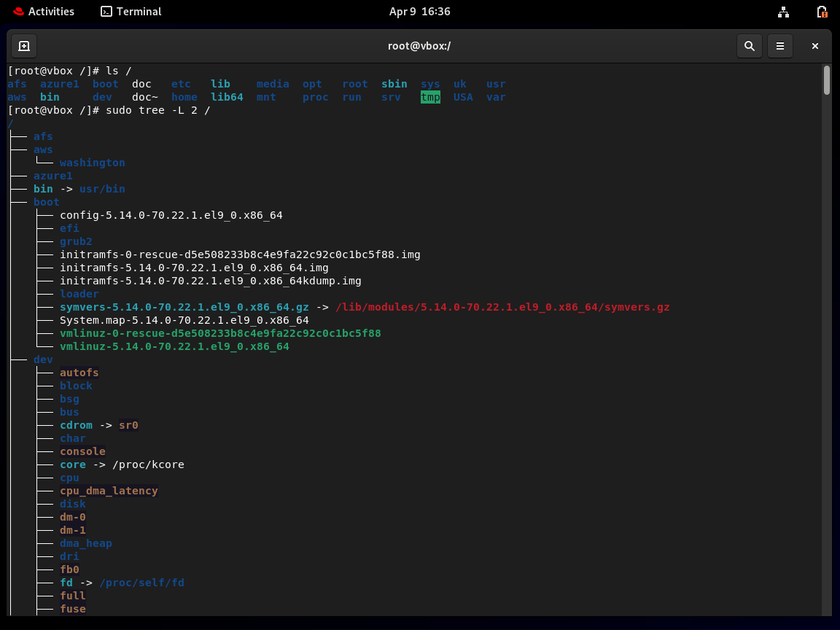Open a new terminal tab with plus icon

[x=24, y=46]
